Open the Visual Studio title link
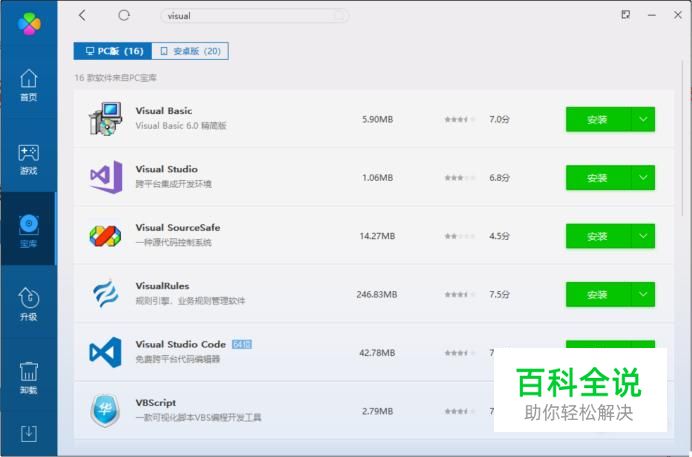 [166, 169]
